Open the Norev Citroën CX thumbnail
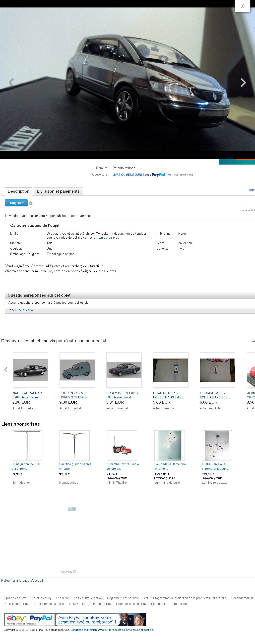This screenshot has height=644, width=255. pyautogui.click(x=30, y=370)
